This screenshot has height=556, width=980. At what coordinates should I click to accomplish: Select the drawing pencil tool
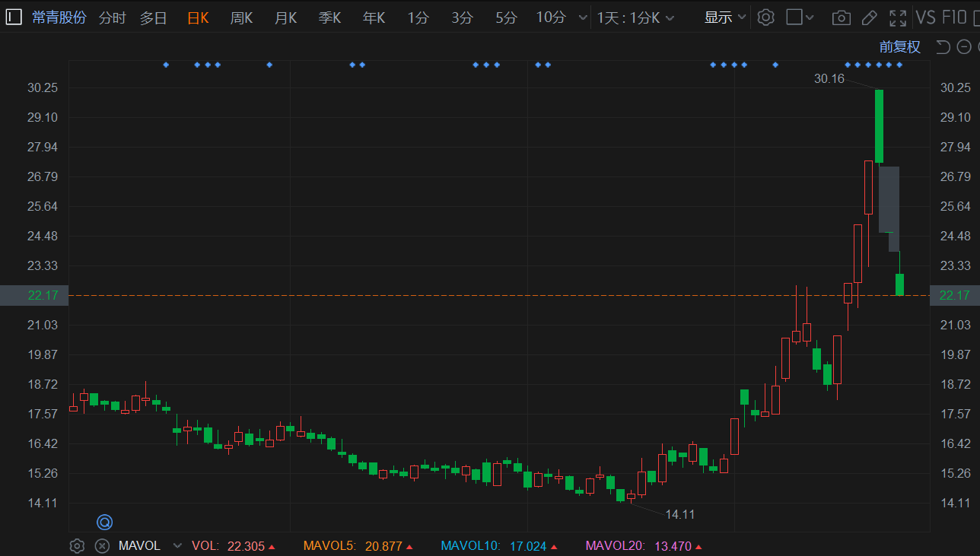pyautogui.click(x=870, y=17)
